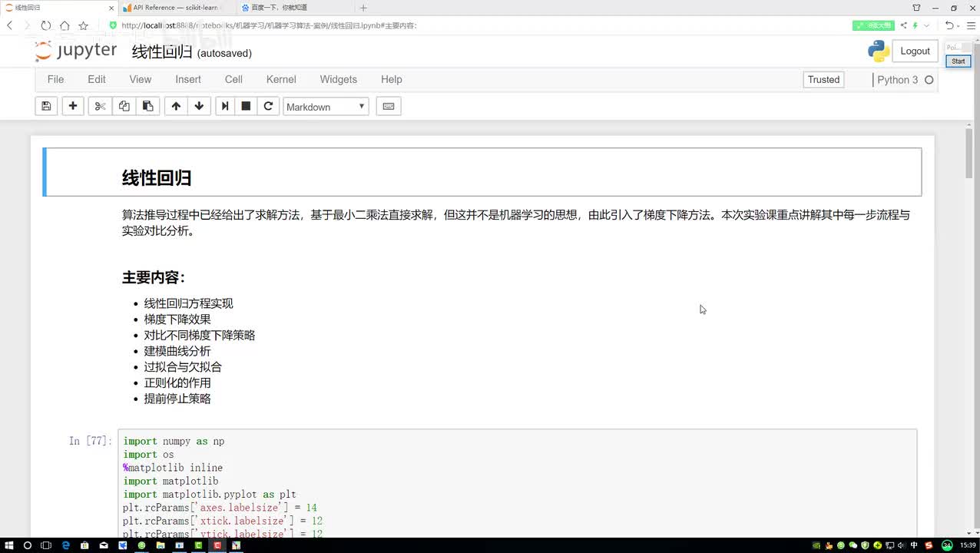Click the In [77] cell prompt
980x553 pixels.
(x=91, y=441)
